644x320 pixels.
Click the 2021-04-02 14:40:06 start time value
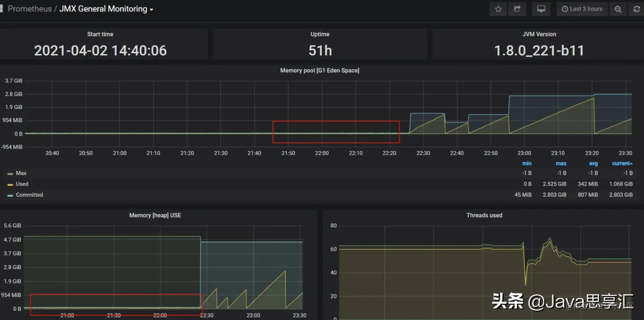101,51
